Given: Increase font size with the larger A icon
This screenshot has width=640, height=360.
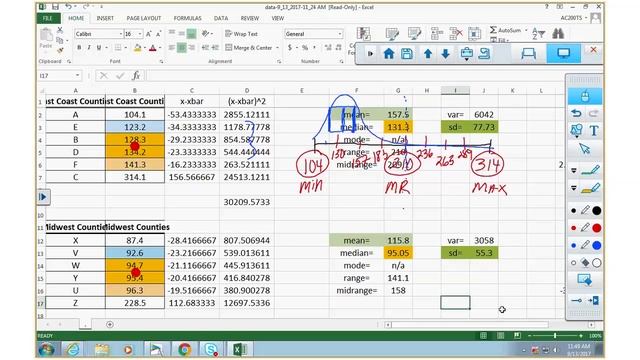Looking at the screenshot, I should point(149,34).
